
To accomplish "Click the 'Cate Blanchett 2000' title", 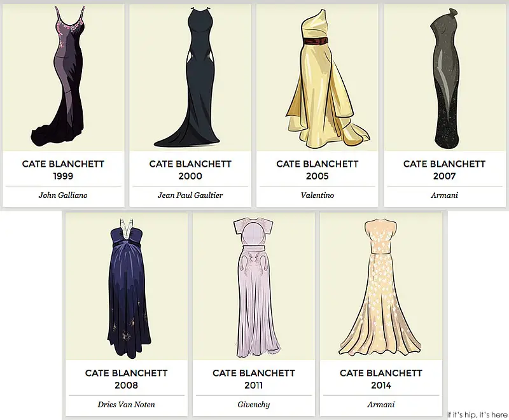I will click(190, 170).
